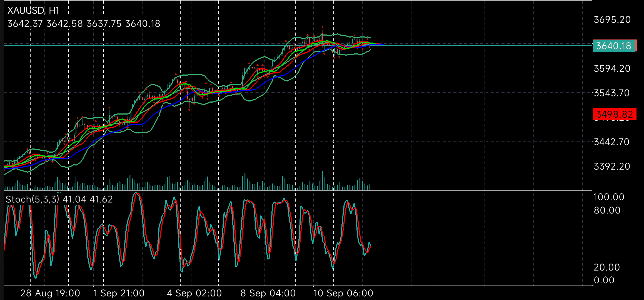The image size is (644, 300).
Task: Click the 3543.70 price axis label
Action: [x=612, y=93]
